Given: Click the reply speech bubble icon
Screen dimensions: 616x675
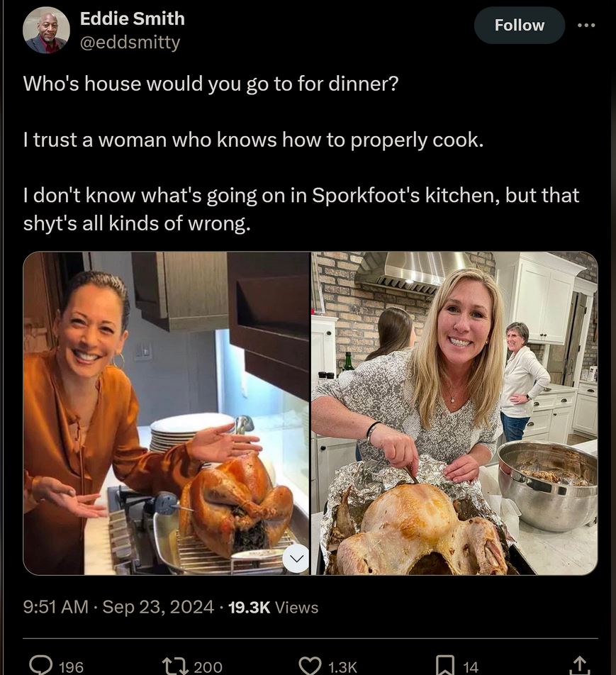Looking at the screenshot, I should pos(40,665).
